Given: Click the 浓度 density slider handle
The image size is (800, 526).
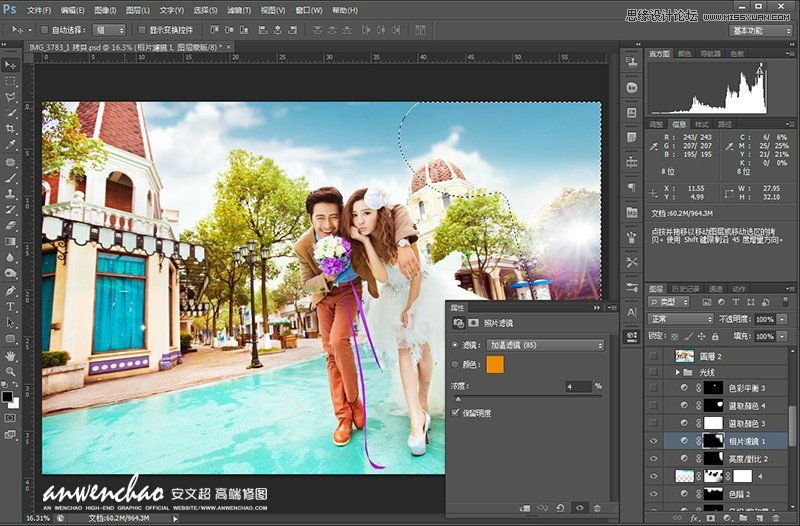Looking at the screenshot, I should (x=458, y=398).
